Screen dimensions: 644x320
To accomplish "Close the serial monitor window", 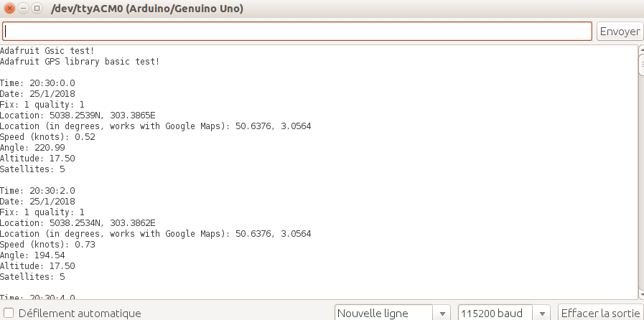I will pyautogui.click(x=9, y=10).
